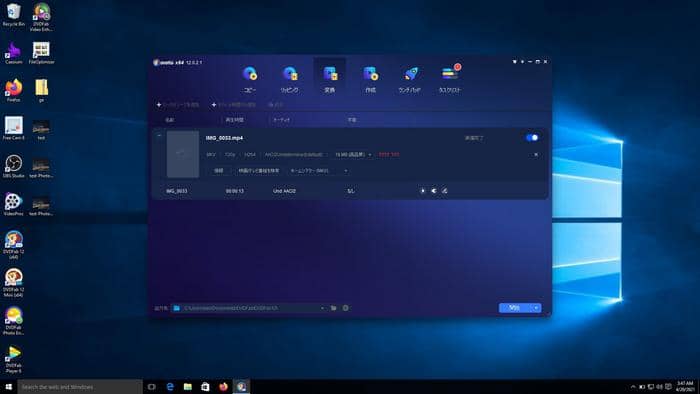Open the コピー (Copy) module
The image size is (700, 394).
pos(250,79)
